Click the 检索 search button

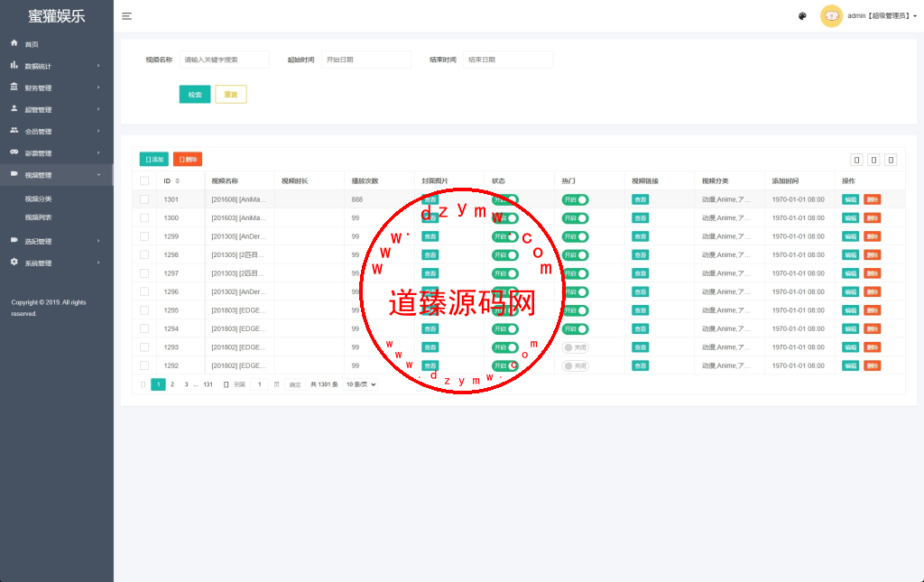coord(195,94)
